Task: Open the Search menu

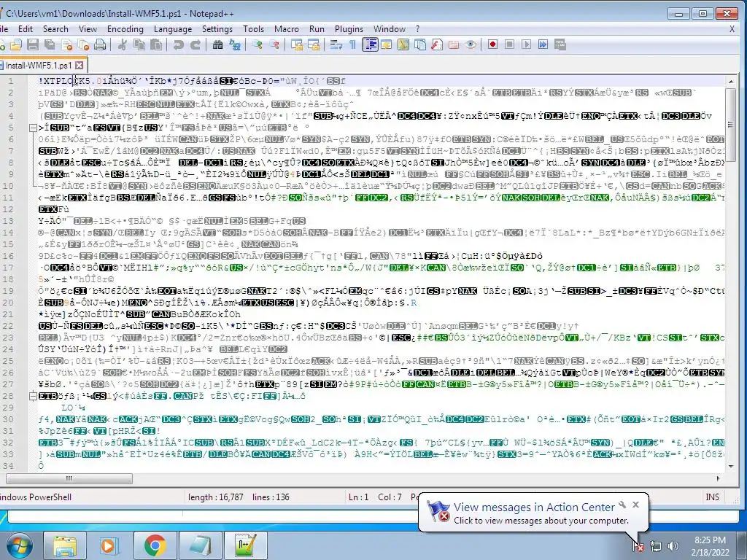Action: point(55,29)
